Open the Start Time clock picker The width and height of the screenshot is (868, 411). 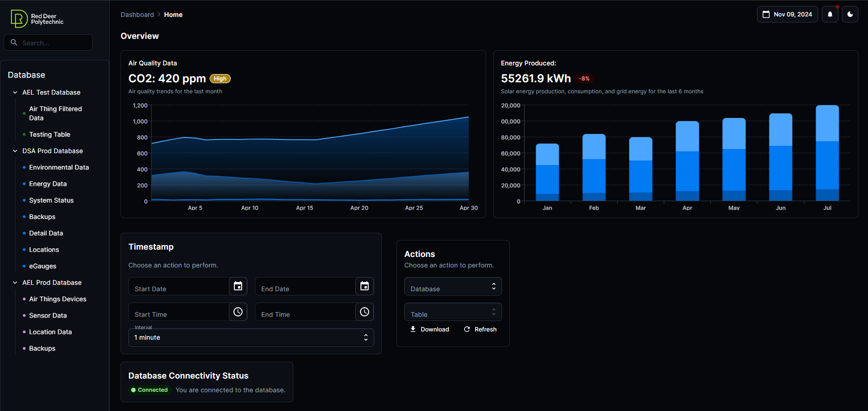(x=238, y=312)
